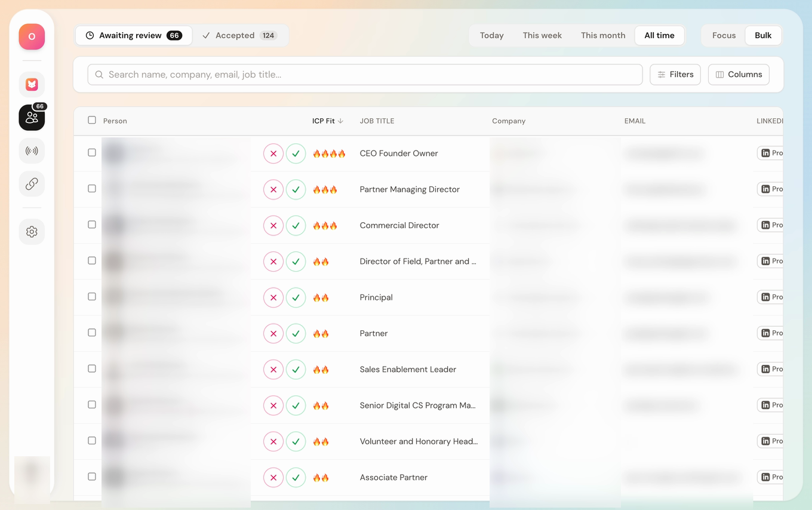The image size is (812, 510).
Task: Accept the Commercial Director lead
Action: (296, 226)
